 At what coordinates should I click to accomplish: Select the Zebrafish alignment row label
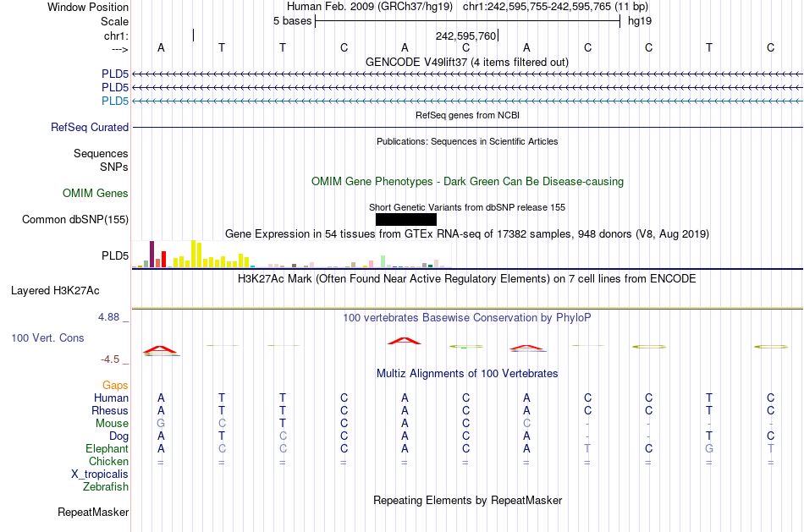point(106,487)
